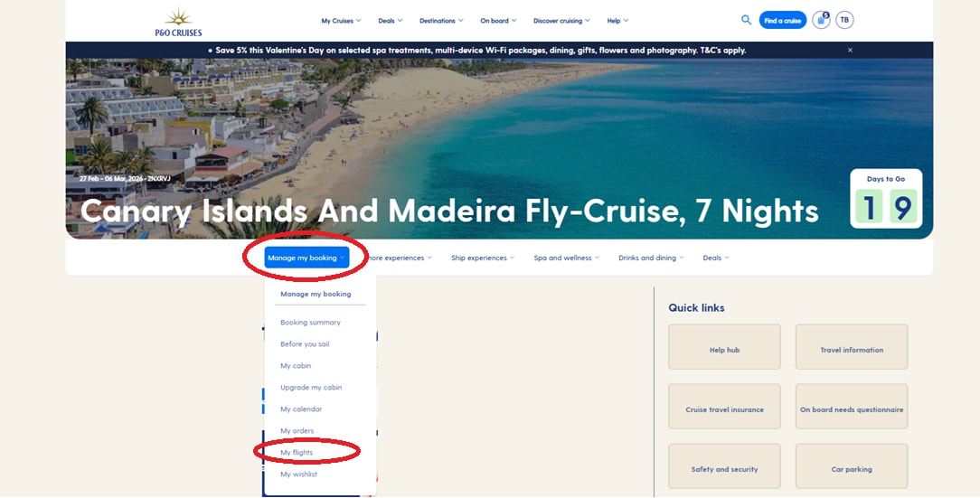Open the TB account avatar
Viewport: 980px width, 498px height.
(844, 20)
